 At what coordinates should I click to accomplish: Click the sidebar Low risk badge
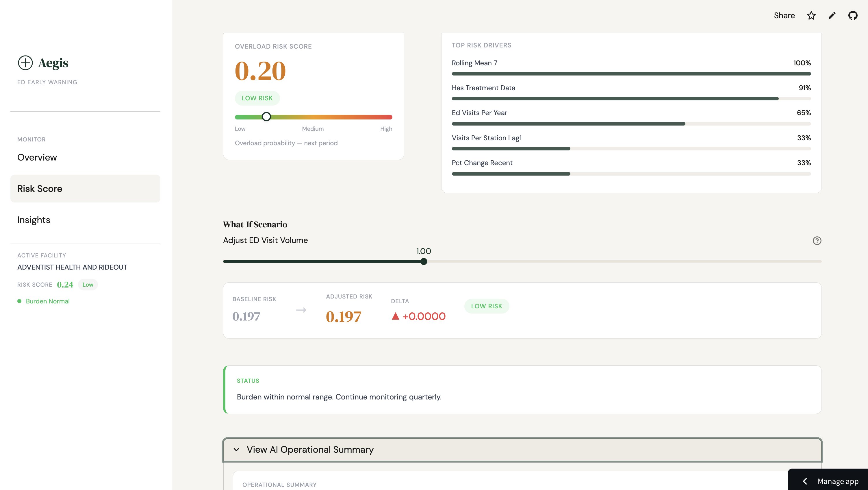[x=88, y=285]
